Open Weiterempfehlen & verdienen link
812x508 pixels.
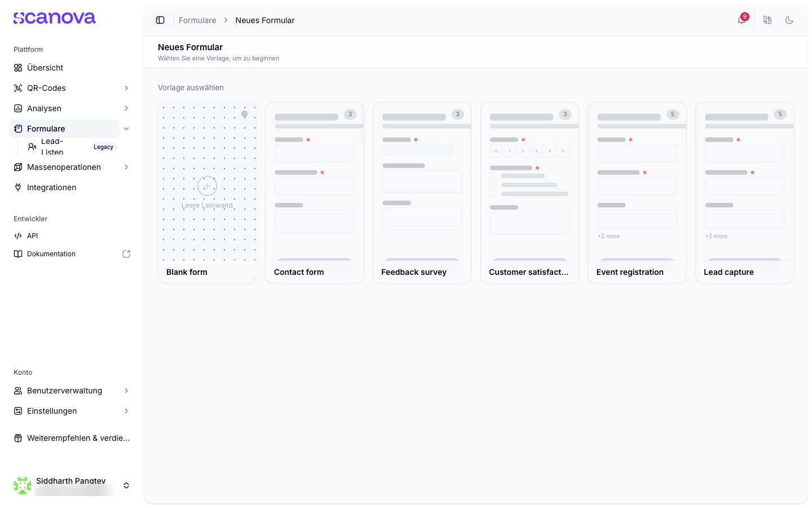(72, 438)
